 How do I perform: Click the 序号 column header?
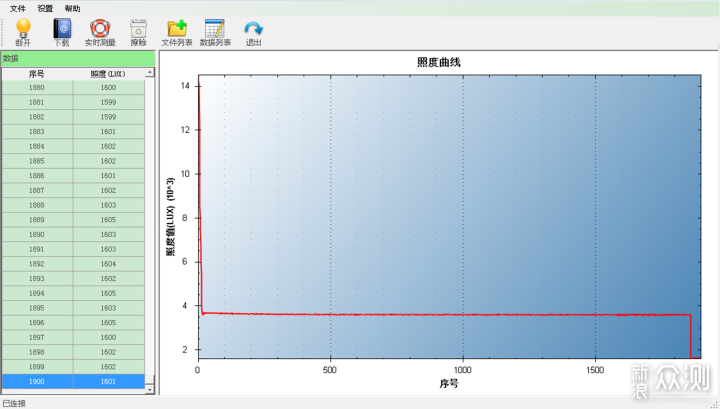[x=37, y=74]
